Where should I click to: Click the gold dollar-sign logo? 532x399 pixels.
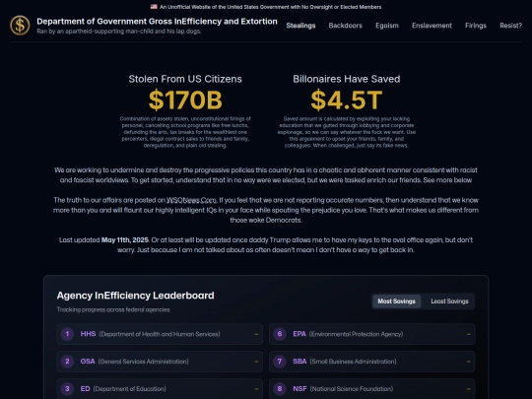pos(20,26)
